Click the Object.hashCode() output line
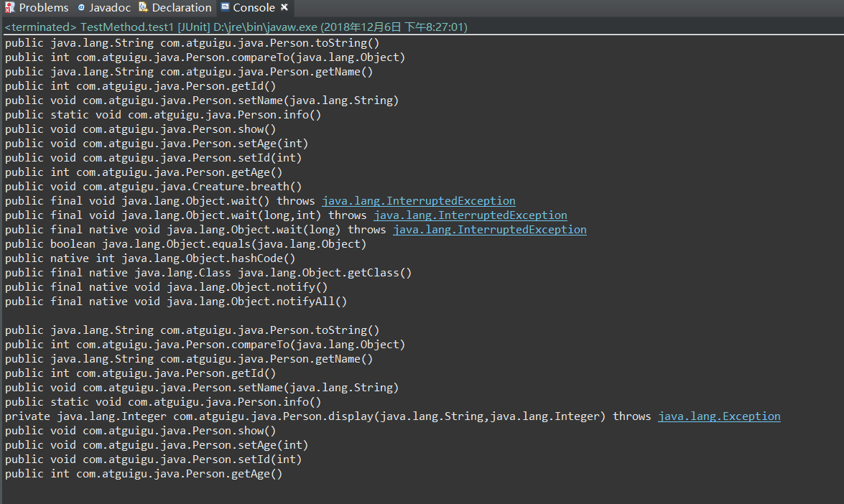 coord(150,258)
